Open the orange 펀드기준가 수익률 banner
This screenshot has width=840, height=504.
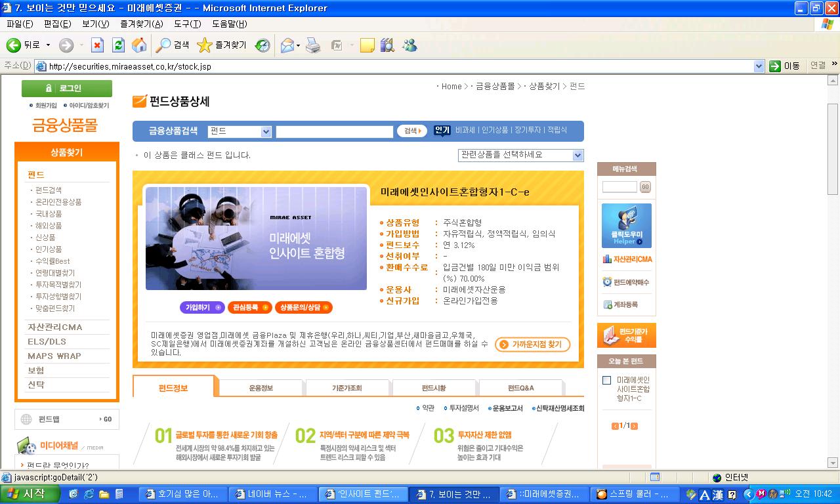click(x=627, y=335)
